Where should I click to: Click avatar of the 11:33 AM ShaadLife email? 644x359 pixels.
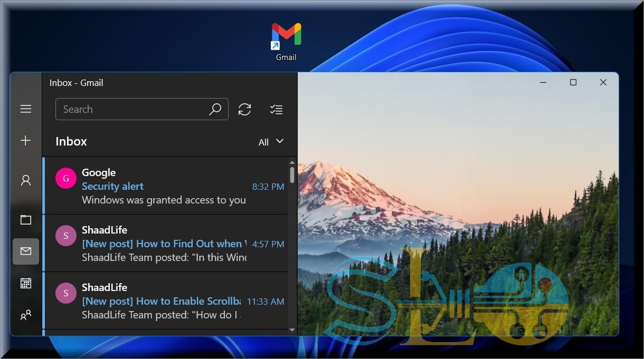click(x=66, y=293)
